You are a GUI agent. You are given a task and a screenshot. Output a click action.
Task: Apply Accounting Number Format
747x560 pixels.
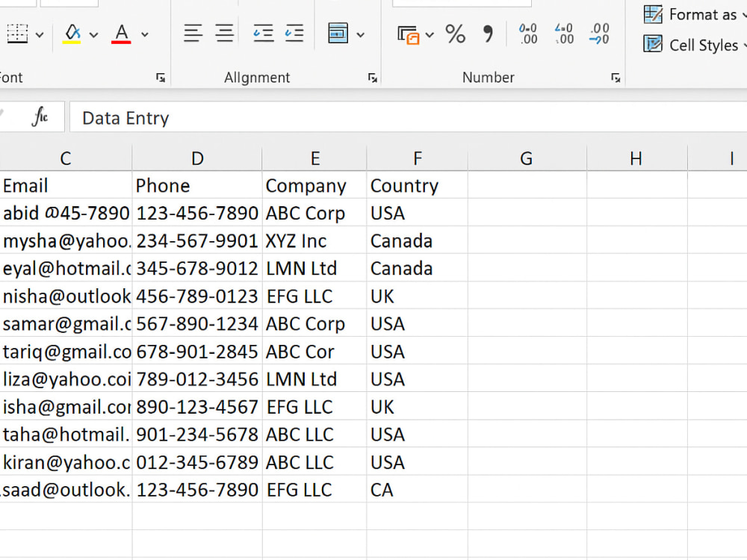click(x=409, y=35)
